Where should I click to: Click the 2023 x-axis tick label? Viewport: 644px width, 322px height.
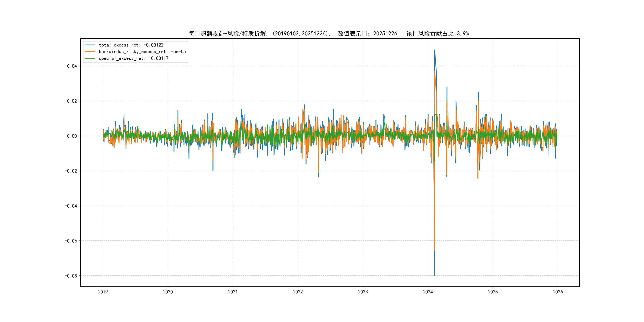point(363,292)
